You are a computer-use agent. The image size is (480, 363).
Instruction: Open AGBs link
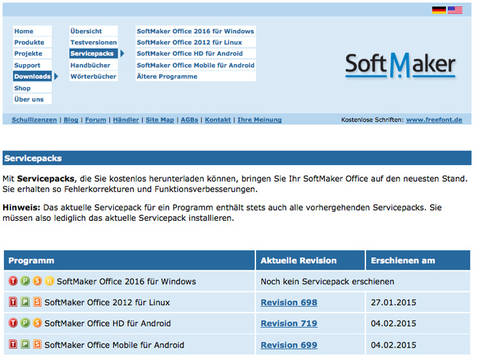click(189, 120)
